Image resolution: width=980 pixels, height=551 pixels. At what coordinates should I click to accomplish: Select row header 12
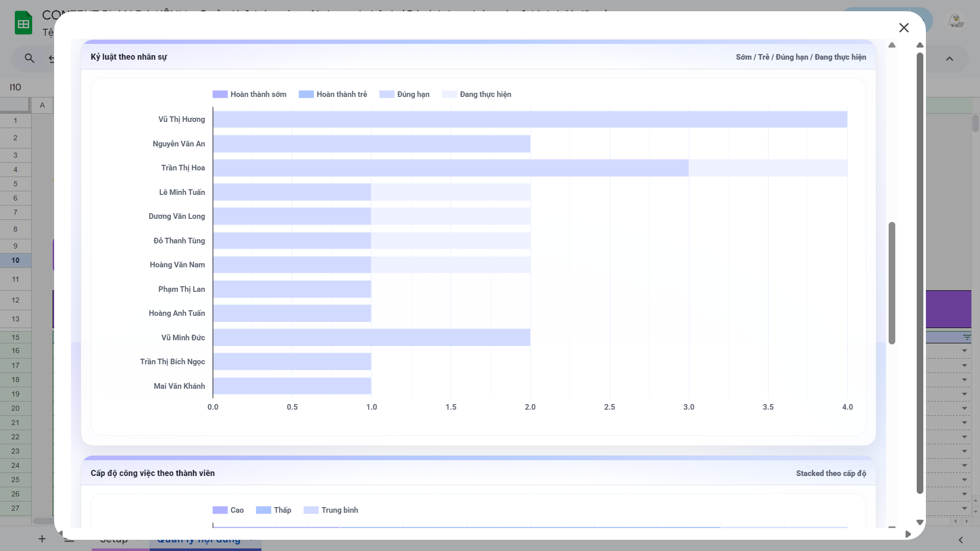tap(15, 300)
